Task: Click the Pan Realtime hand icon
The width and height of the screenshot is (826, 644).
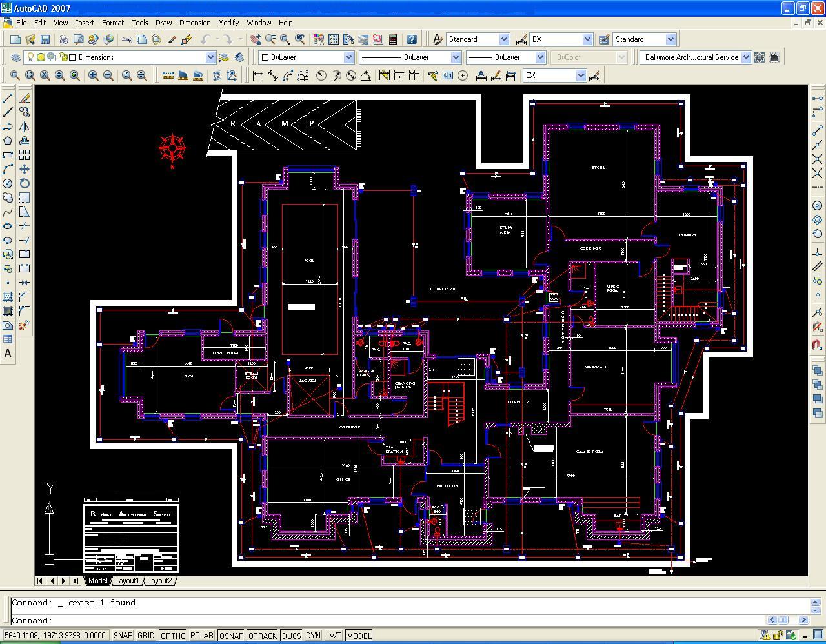Action: [x=256, y=39]
